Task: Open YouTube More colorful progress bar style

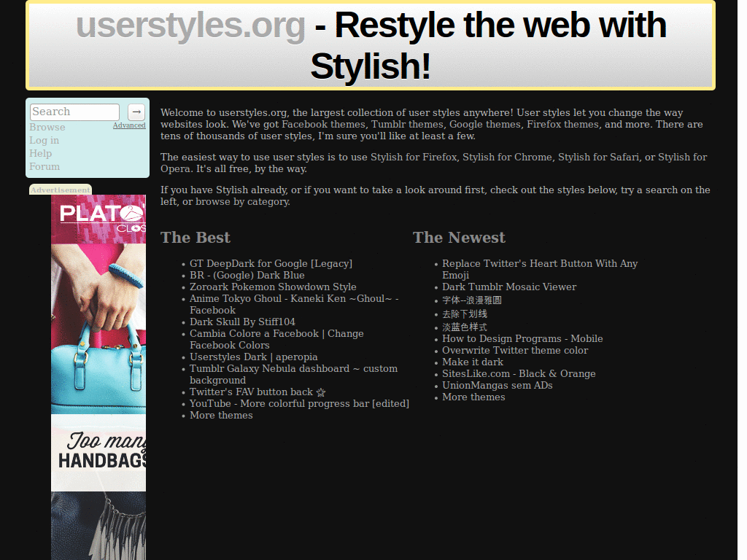Action: (x=300, y=404)
